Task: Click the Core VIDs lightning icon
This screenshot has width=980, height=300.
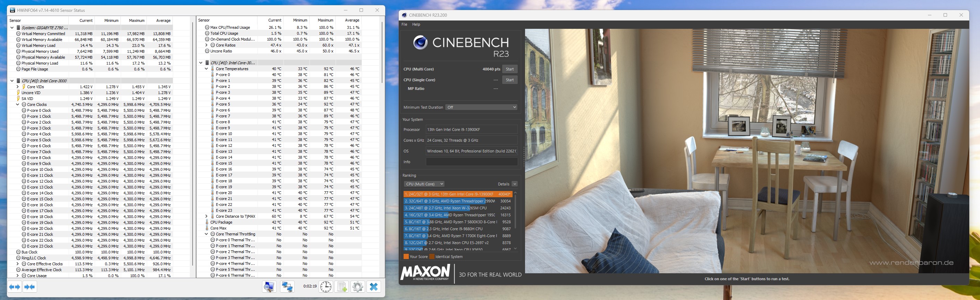Action: click(24, 87)
